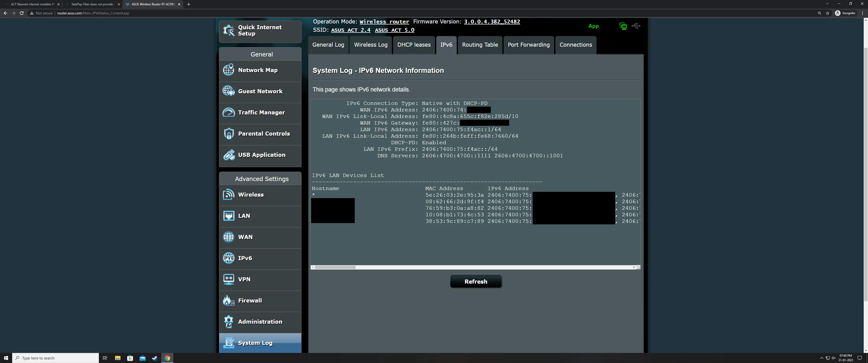This screenshot has height=363, width=868.
Task: Click right arrow of log horizontal scrollbar
Action: [x=634, y=267]
